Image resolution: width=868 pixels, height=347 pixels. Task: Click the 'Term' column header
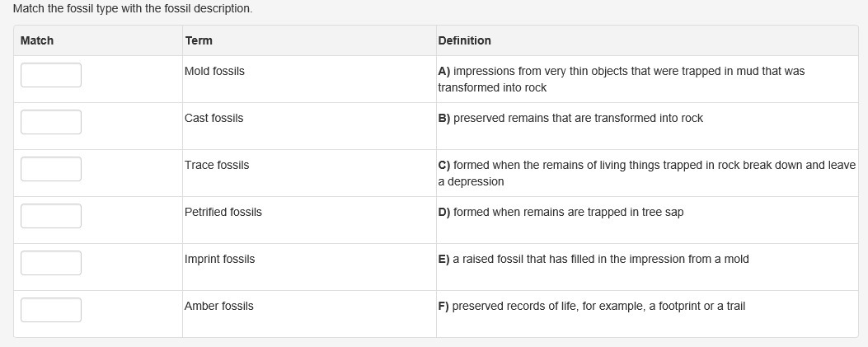199,40
